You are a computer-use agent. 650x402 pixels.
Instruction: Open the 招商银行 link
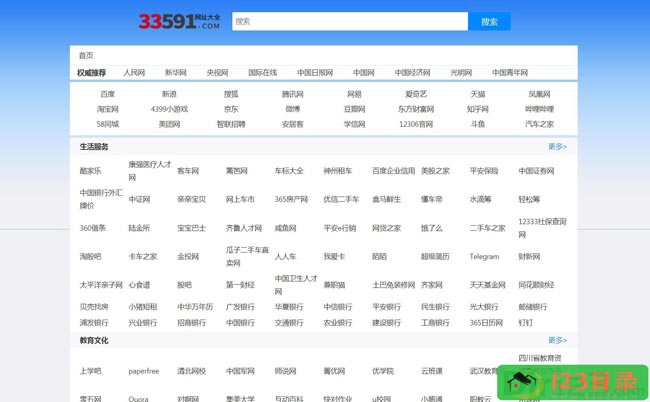[x=192, y=322]
